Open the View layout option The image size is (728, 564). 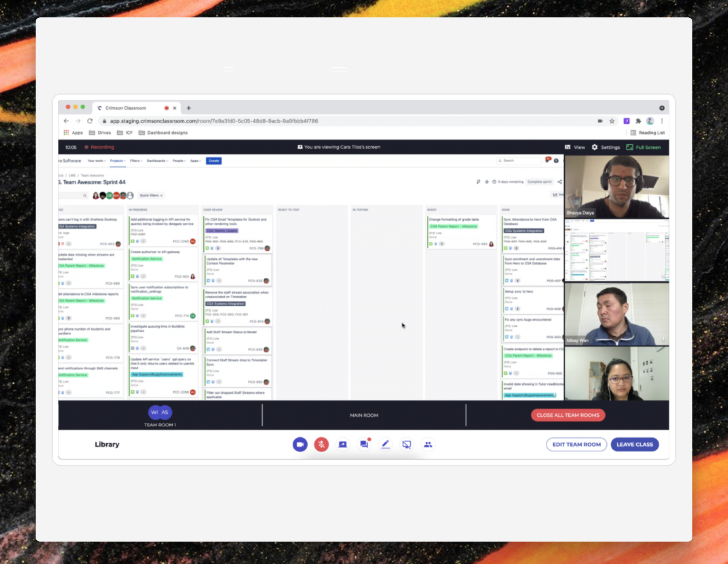[x=575, y=147]
